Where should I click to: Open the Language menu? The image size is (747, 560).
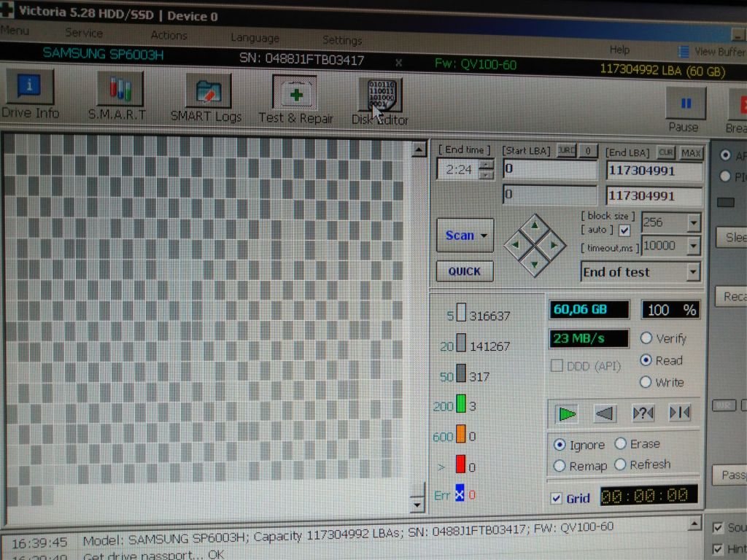tap(255, 38)
